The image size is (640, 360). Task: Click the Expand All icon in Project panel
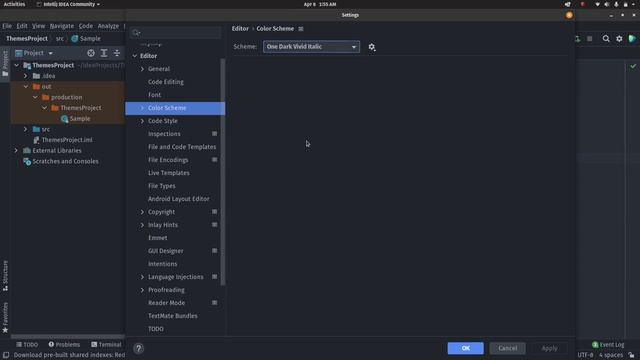[x=104, y=53]
